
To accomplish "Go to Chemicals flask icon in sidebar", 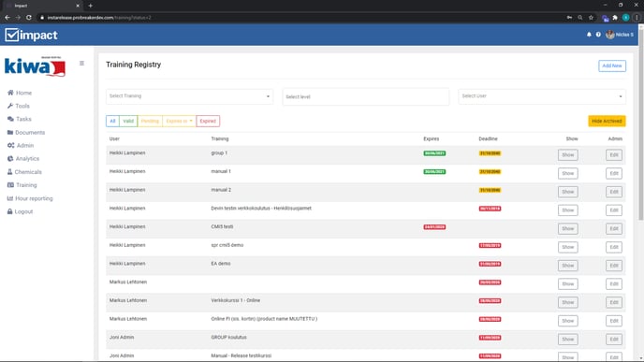I will (x=10, y=171).
